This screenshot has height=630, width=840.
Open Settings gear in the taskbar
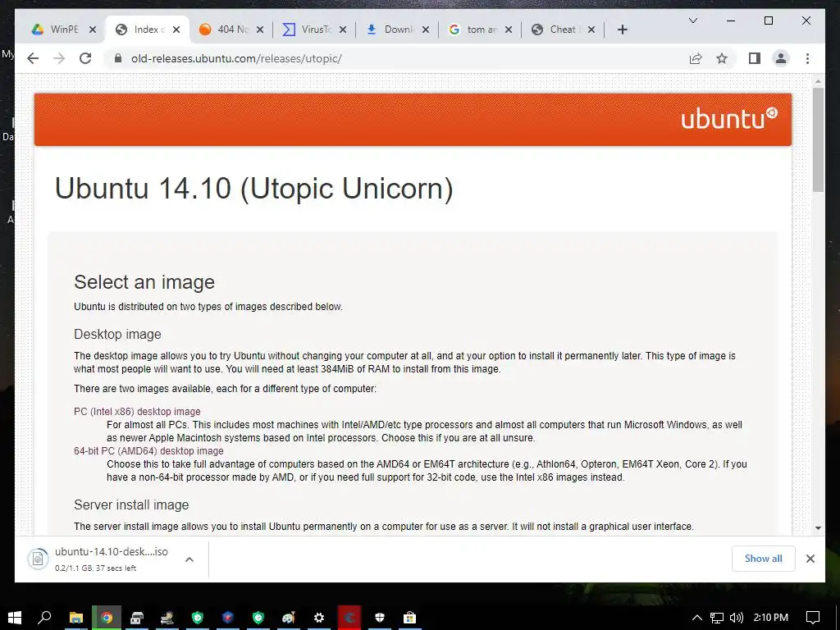click(319, 618)
